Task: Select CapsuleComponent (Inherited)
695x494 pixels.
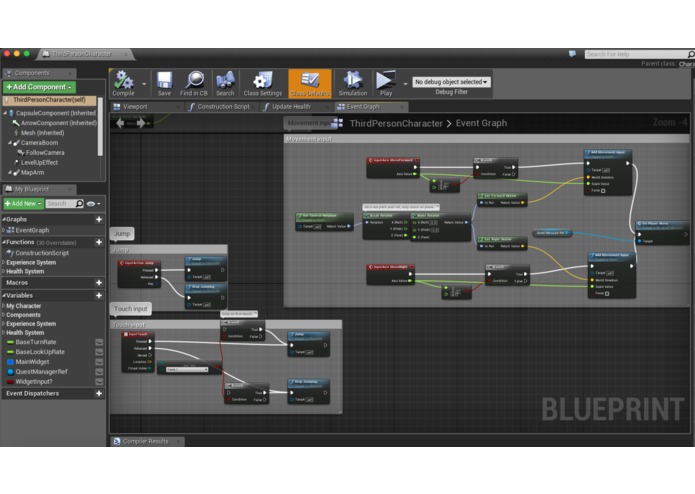Action: 55,113
